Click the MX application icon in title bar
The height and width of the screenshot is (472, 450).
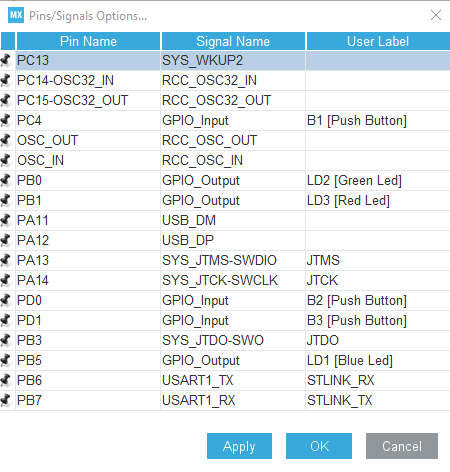[16, 15]
